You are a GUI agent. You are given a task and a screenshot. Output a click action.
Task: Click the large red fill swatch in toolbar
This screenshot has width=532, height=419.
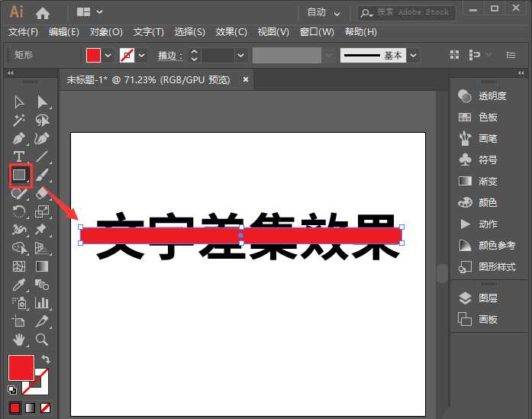pos(21,368)
